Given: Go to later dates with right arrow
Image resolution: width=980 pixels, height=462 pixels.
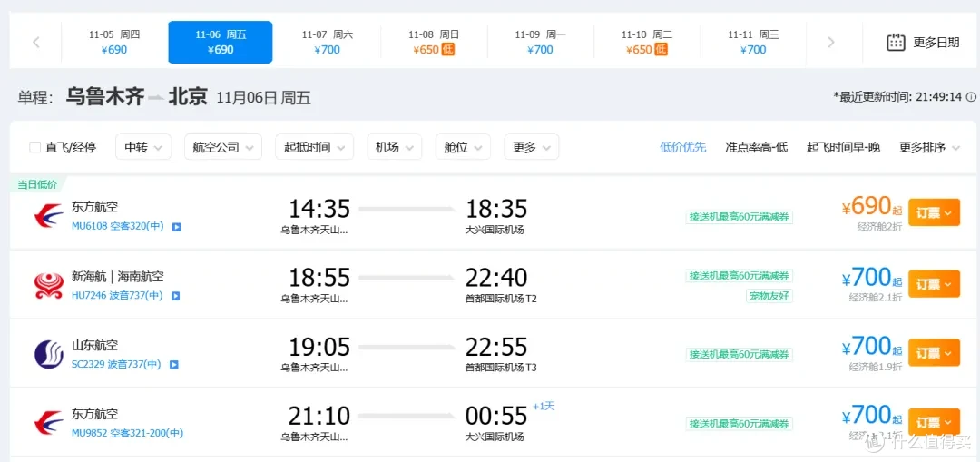Looking at the screenshot, I should [x=830, y=43].
